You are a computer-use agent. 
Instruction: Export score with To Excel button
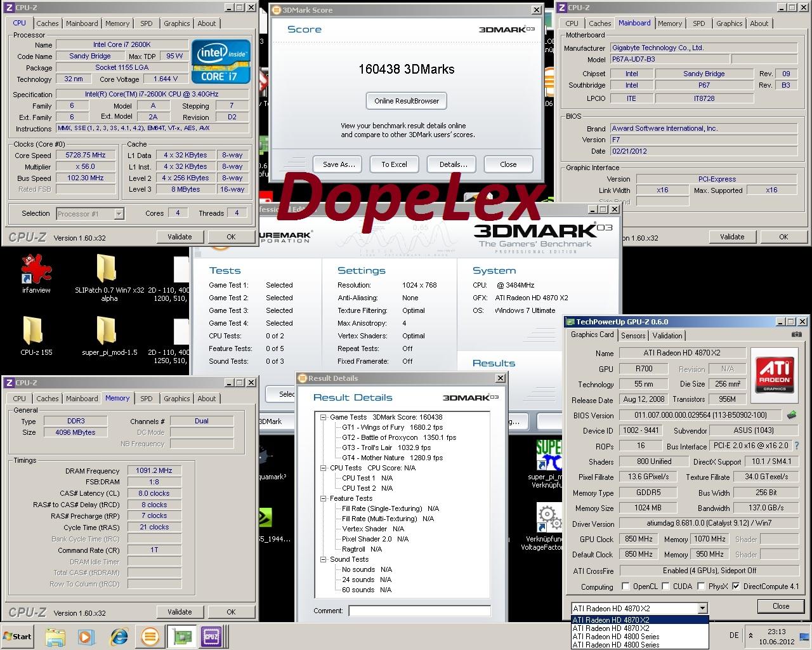(394, 164)
